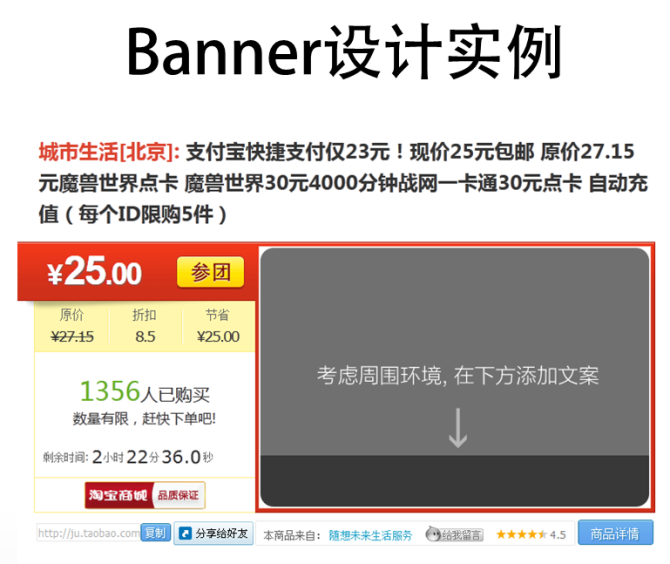
Task: Open the 随想未来生活服务 seller link
Action: (370, 535)
